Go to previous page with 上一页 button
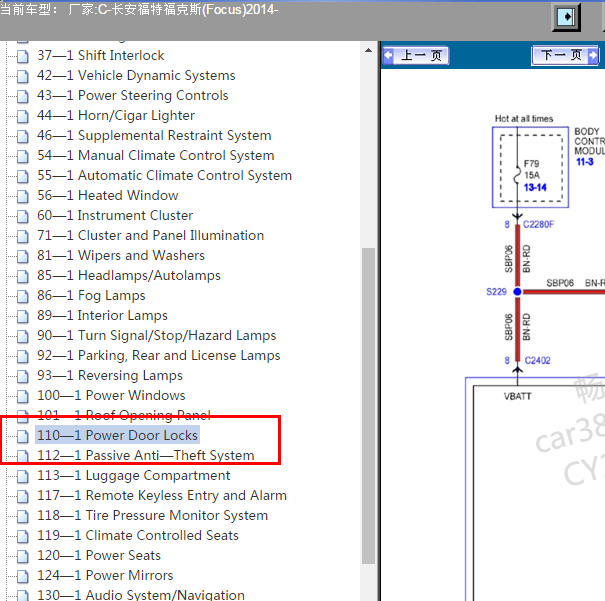The width and height of the screenshot is (605, 601). click(x=416, y=56)
